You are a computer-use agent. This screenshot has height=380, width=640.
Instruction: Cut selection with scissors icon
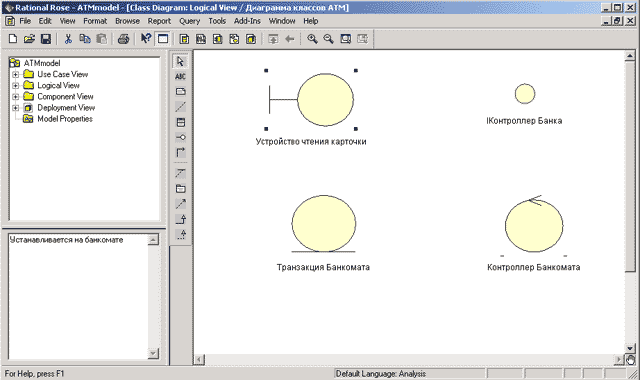(68, 39)
